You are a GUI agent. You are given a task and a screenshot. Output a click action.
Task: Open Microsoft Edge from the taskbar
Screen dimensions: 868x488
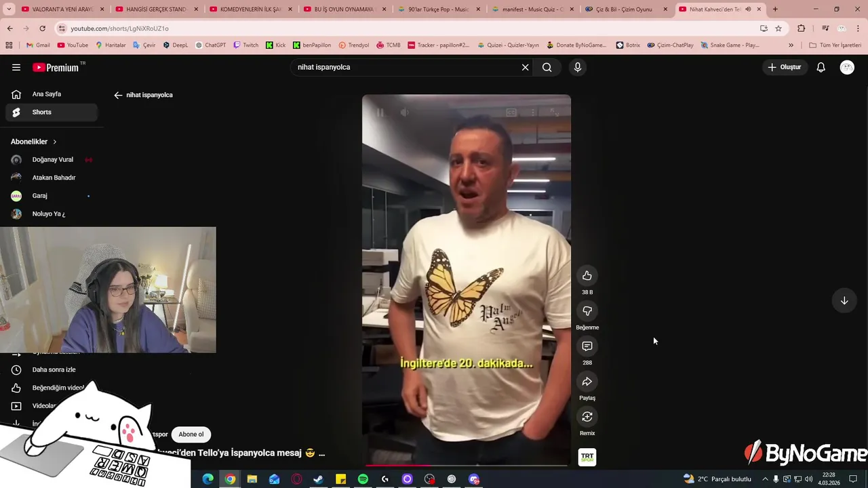pyautogui.click(x=208, y=479)
